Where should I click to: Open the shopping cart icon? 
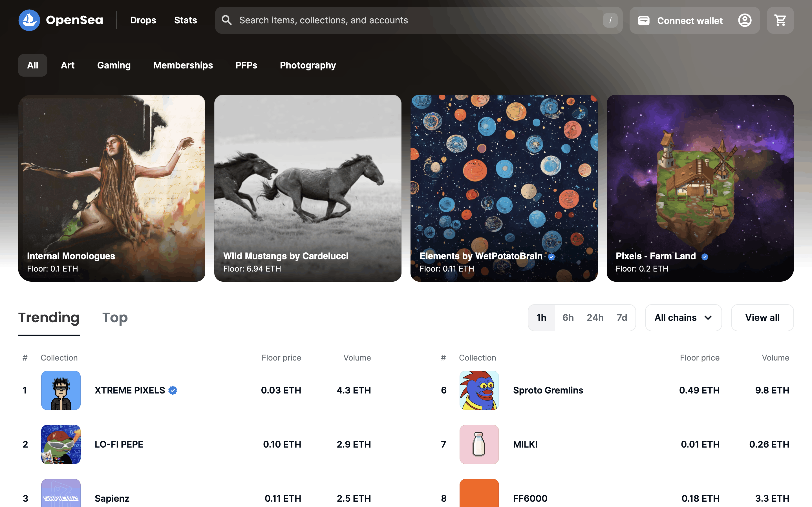click(780, 20)
